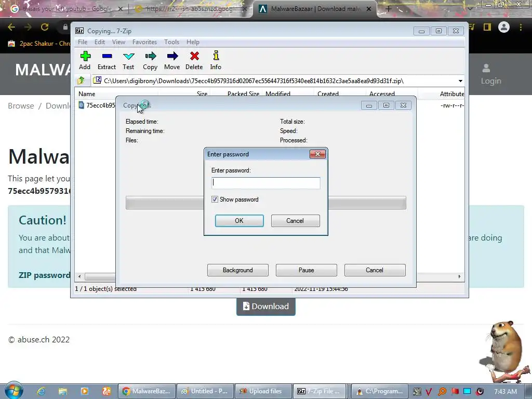
Task: Click the Extract toolbar icon
Action: pos(107,60)
